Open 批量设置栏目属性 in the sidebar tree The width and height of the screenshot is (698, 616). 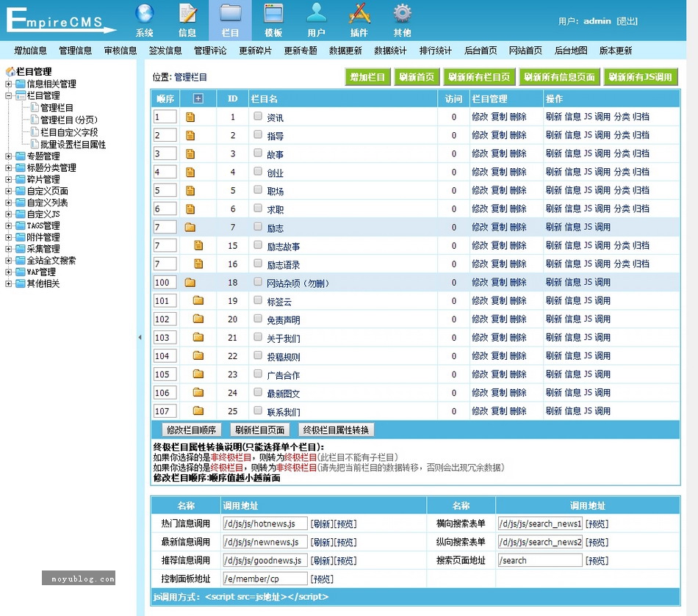coord(73,145)
